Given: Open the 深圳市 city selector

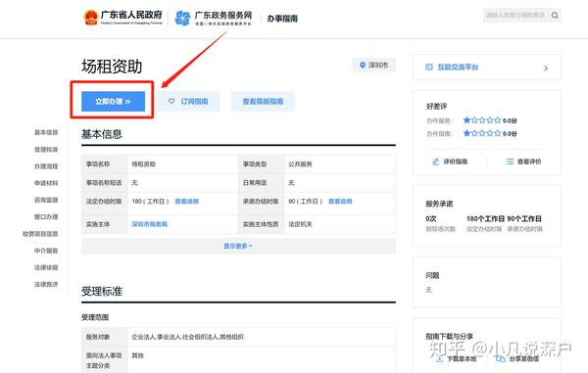Looking at the screenshot, I should (x=373, y=66).
